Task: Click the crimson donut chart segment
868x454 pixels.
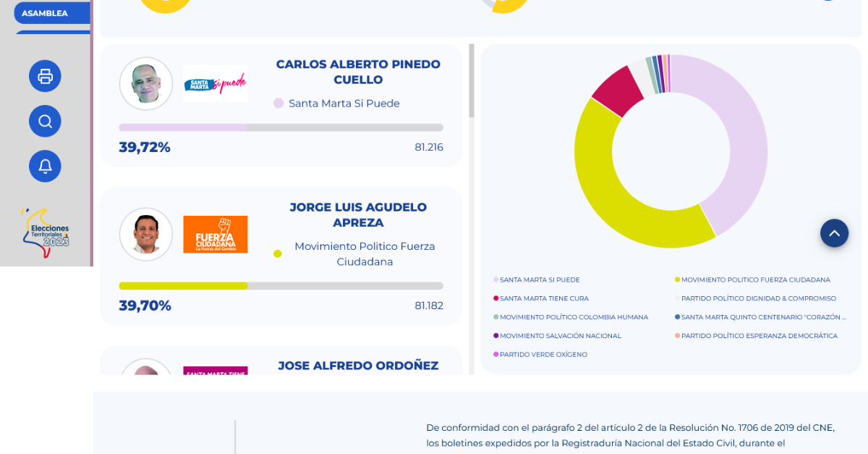Action: point(616,90)
